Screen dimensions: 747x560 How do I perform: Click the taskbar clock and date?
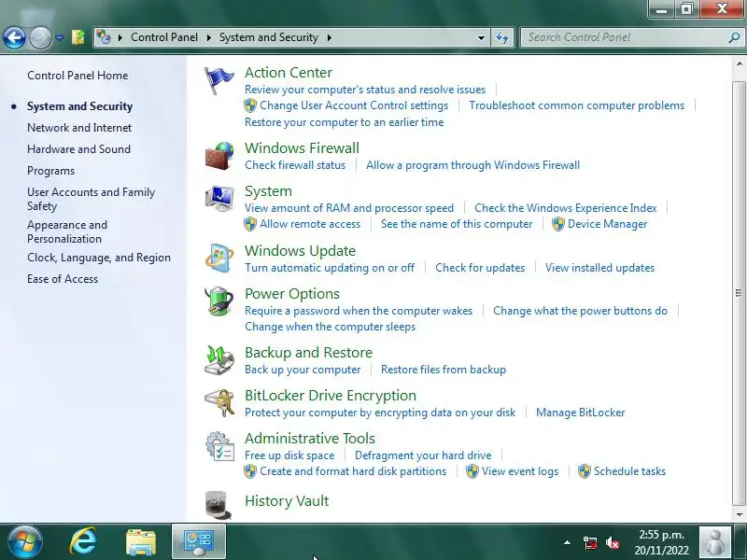(661, 542)
